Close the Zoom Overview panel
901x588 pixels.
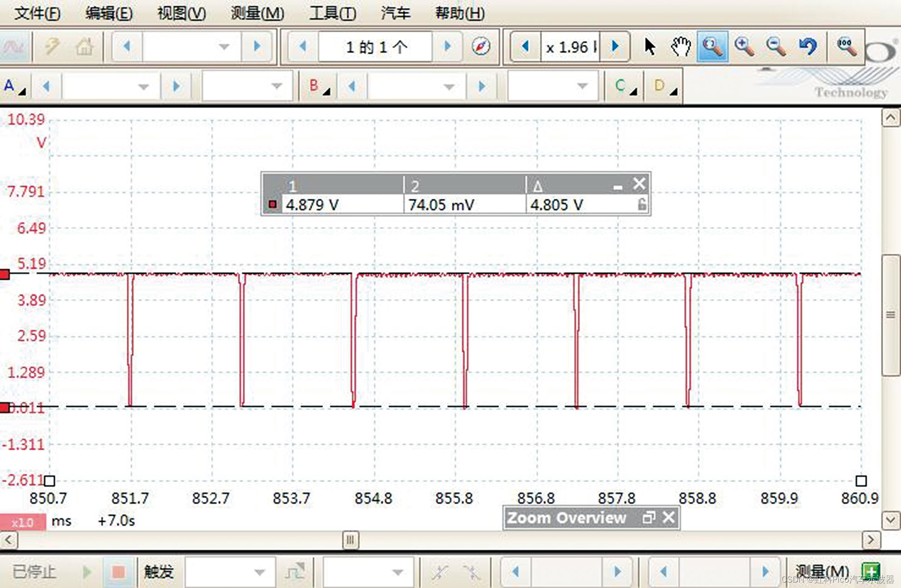[x=668, y=518]
